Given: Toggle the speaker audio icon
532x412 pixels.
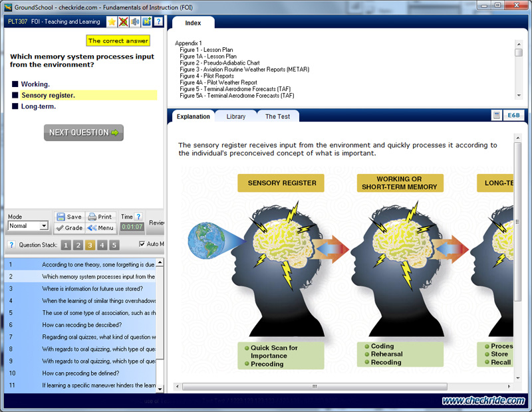Looking at the screenshot, I should click(x=135, y=22).
